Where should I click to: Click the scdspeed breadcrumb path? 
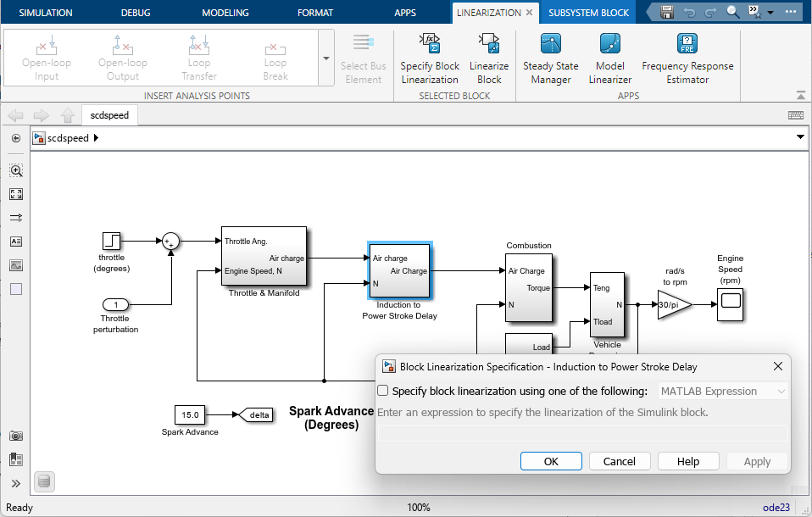click(68, 138)
